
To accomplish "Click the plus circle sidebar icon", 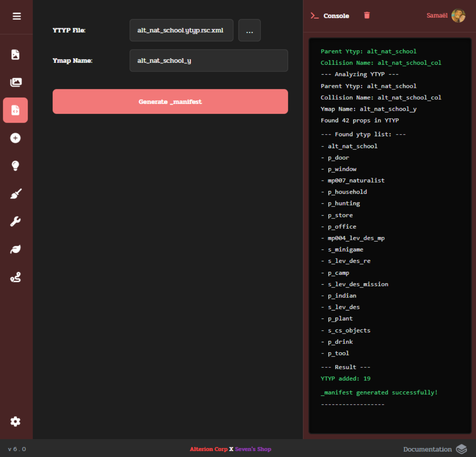I will point(15,138).
